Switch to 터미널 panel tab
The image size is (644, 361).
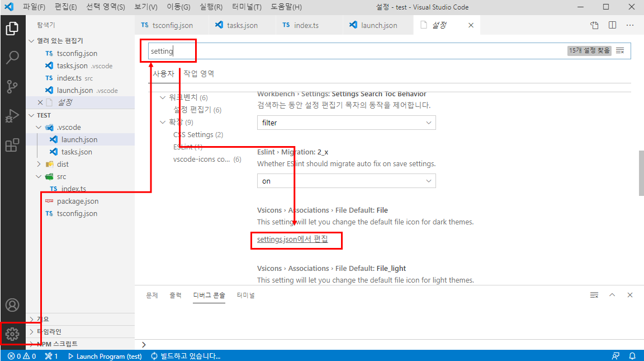(245, 295)
